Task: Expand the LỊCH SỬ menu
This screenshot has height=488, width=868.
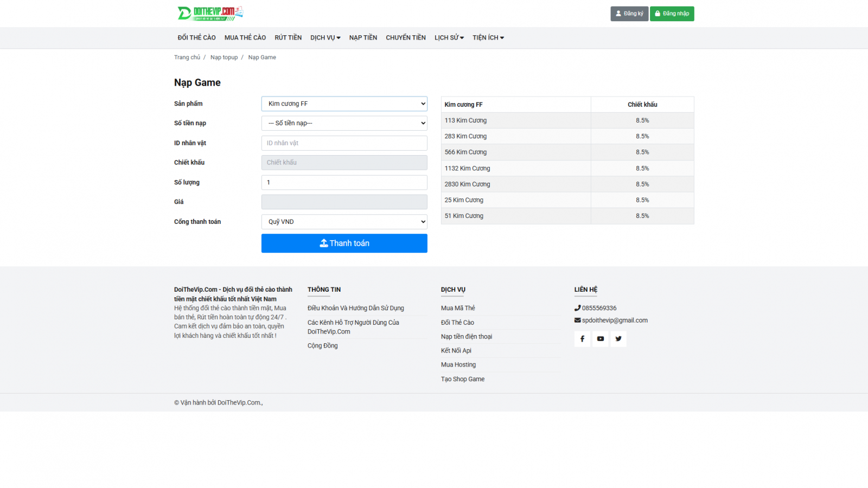Action: pyautogui.click(x=449, y=38)
